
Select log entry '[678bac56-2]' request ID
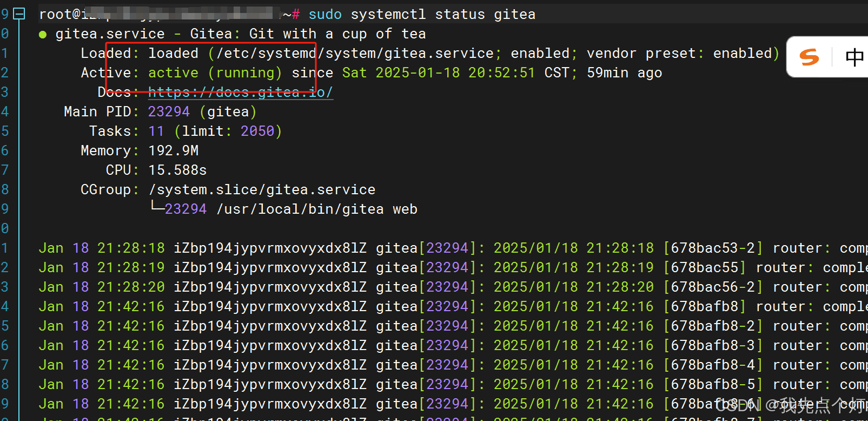click(713, 287)
